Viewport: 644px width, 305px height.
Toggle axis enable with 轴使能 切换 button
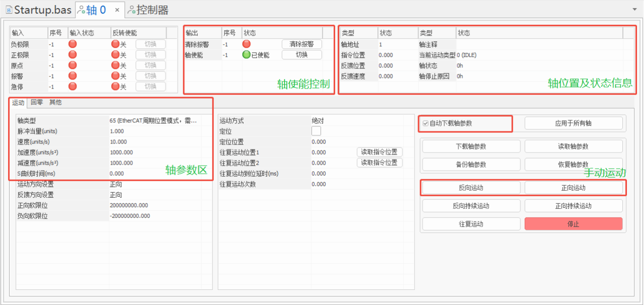tap(301, 55)
